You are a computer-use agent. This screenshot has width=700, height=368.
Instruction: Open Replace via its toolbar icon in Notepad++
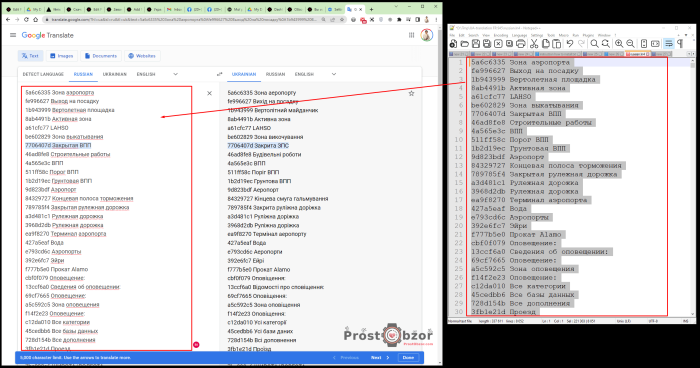[x=606, y=43]
